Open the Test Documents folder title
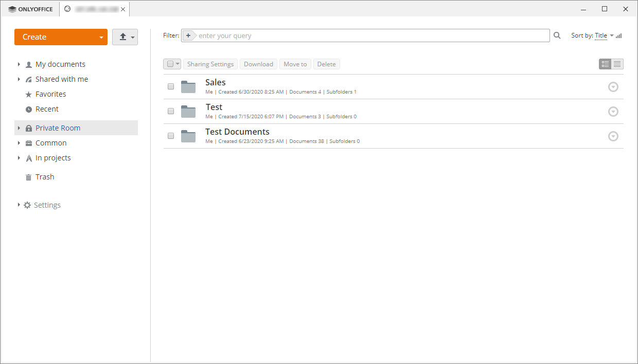The image size is (638, 364). coord(237,132)
